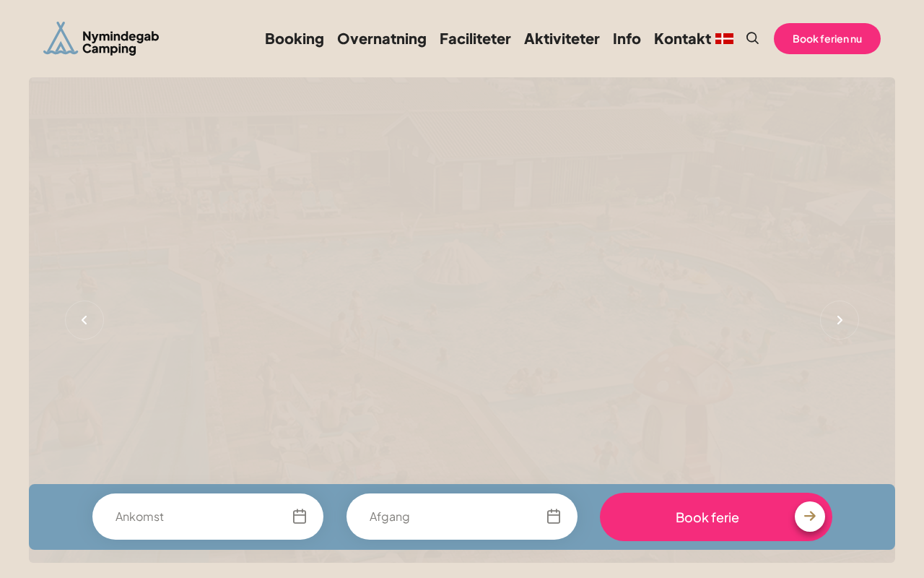Click the Danish flag language icon

[x=724, y=39]
